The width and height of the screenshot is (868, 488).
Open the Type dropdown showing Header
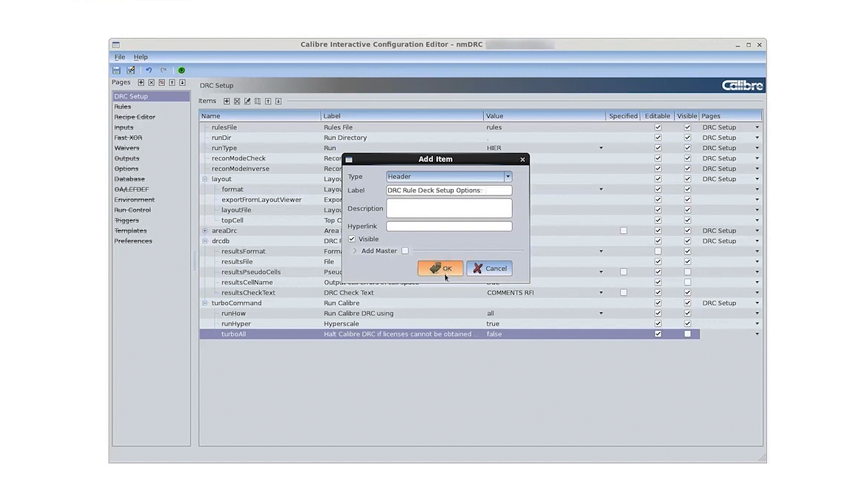(x=507, y=176)
